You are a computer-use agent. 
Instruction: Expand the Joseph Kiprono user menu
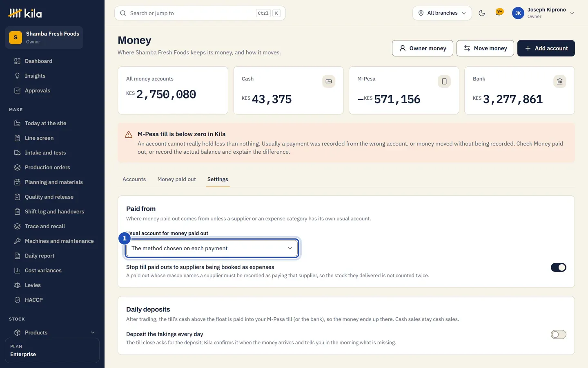point(543,13)
